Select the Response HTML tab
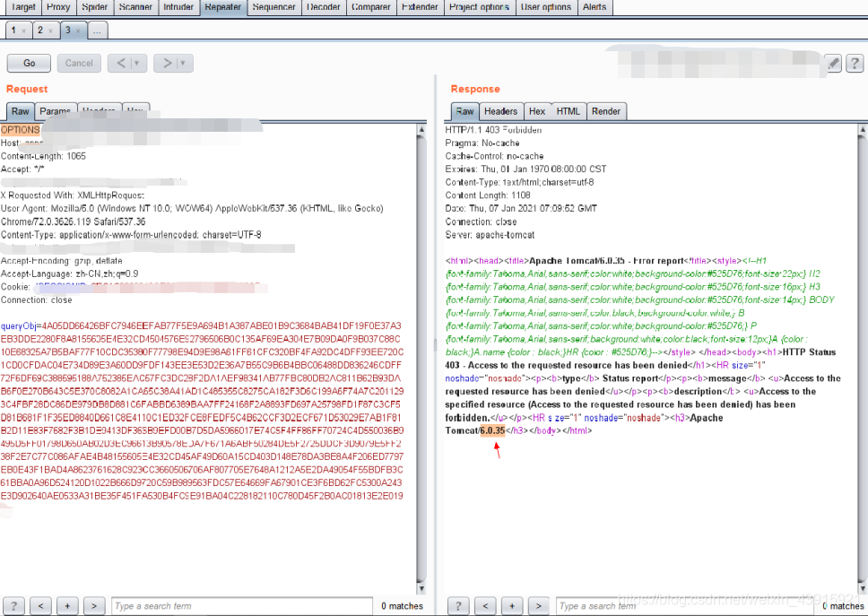The height and width of the screenshot is (616, 868). click(568, 111)
